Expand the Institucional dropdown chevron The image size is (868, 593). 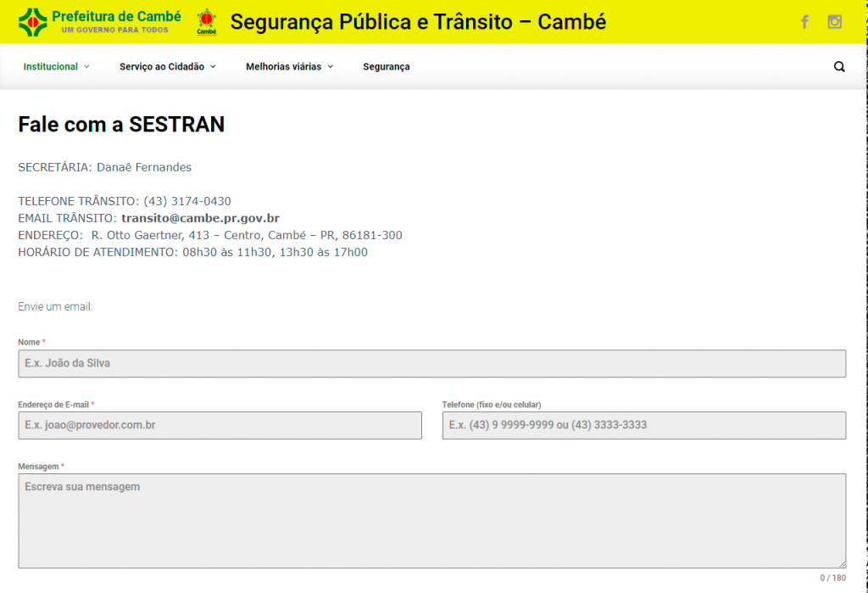tap(86, 66)
